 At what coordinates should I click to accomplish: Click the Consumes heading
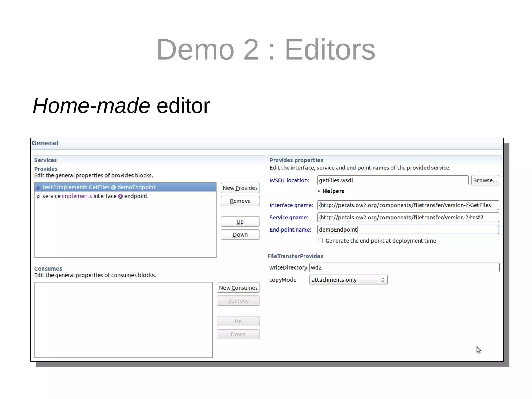click(48, 269)
